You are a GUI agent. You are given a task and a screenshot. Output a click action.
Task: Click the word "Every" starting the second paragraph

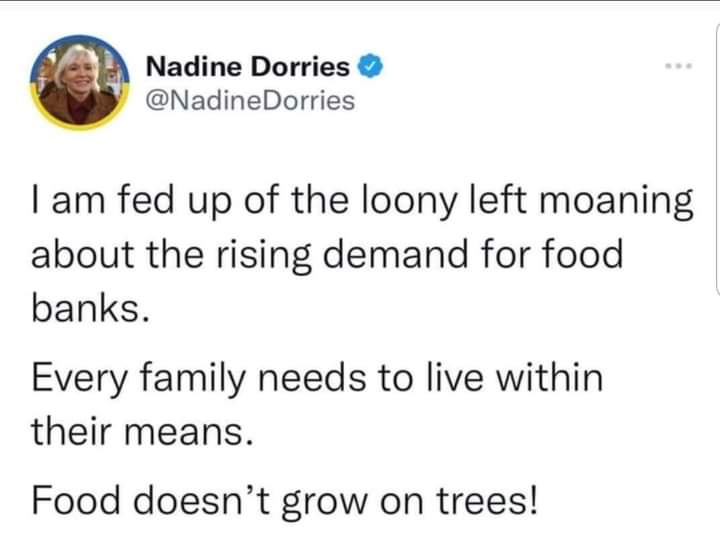click(x=79, y=381)
